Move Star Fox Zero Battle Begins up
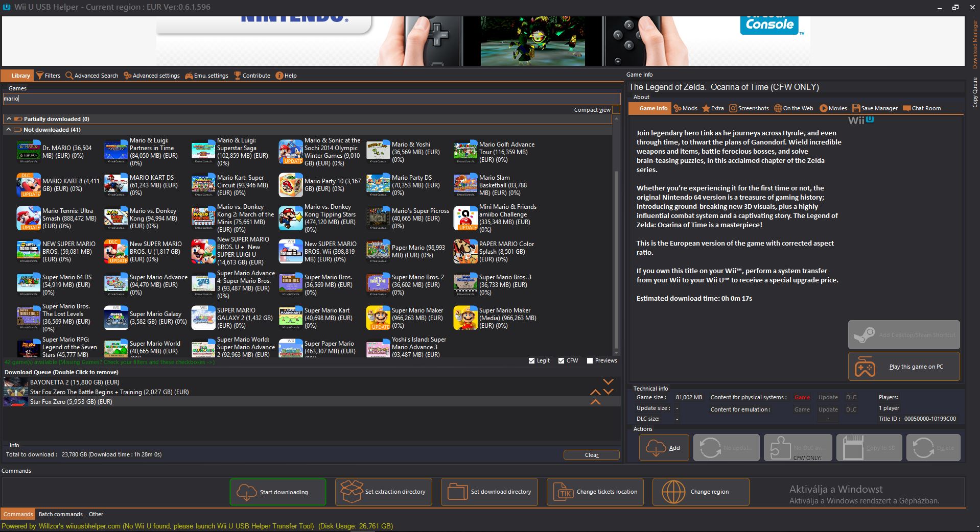Image resolution: width=980 pixels, height=532 pixels. (x=595, y=392)
